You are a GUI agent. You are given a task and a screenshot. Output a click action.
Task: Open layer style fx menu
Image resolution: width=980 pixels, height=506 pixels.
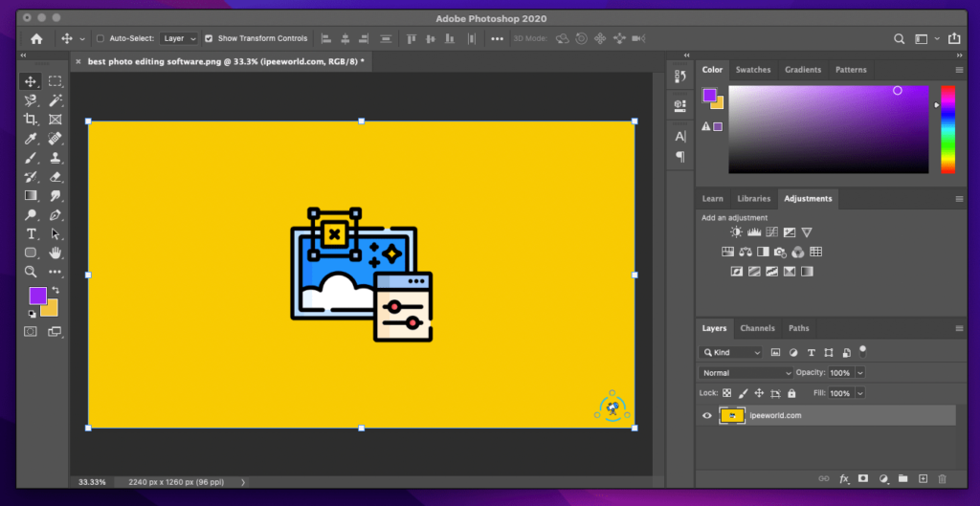(844, 478)
